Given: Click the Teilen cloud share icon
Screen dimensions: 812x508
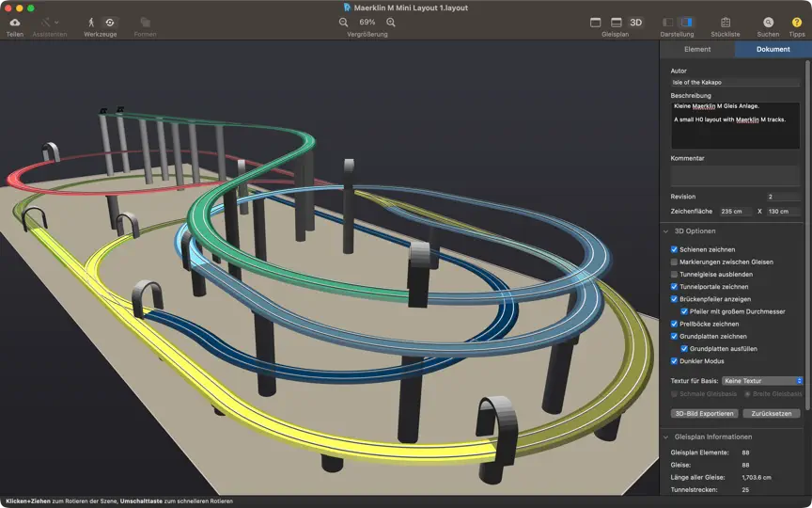Looking at the screenshot, I should coord(15,23).
